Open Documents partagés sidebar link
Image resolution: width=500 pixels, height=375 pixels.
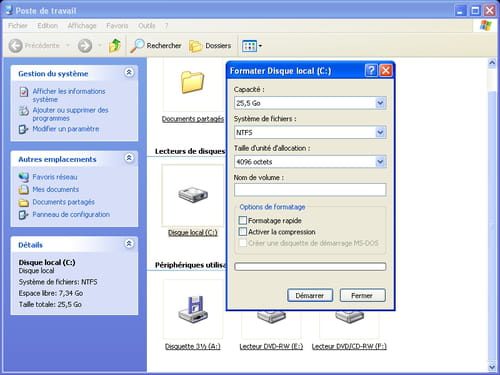point(63,202)
